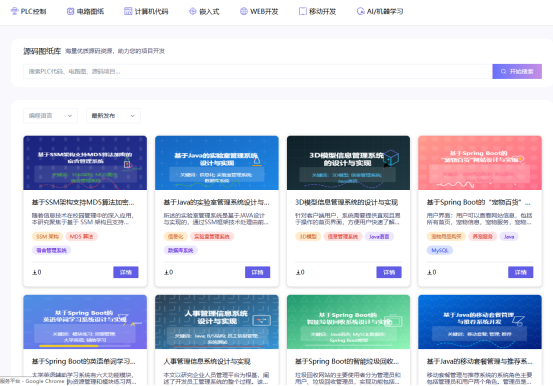Click the 宿舍管理系统 purple tag
The image size is (553, 386).
(x=51, y=250)
